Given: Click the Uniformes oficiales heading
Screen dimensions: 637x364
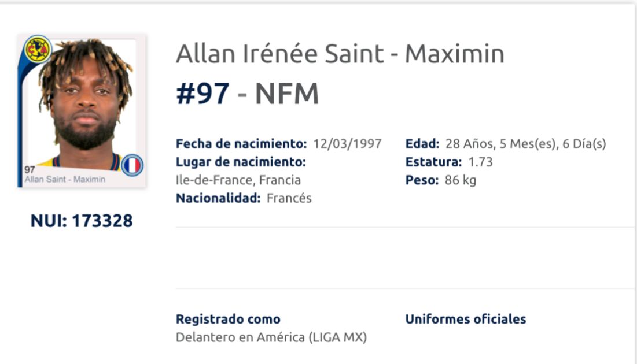Looking at the screenshot, I should point(466,319).
